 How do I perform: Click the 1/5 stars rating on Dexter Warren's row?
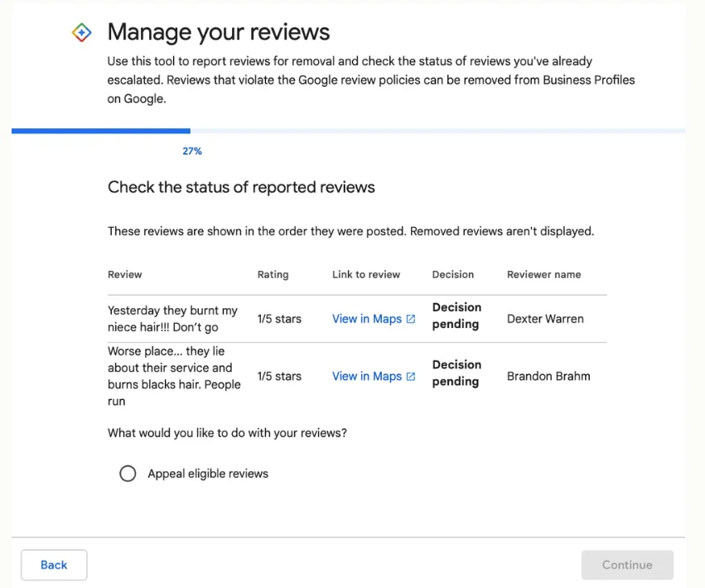[280, 318]
